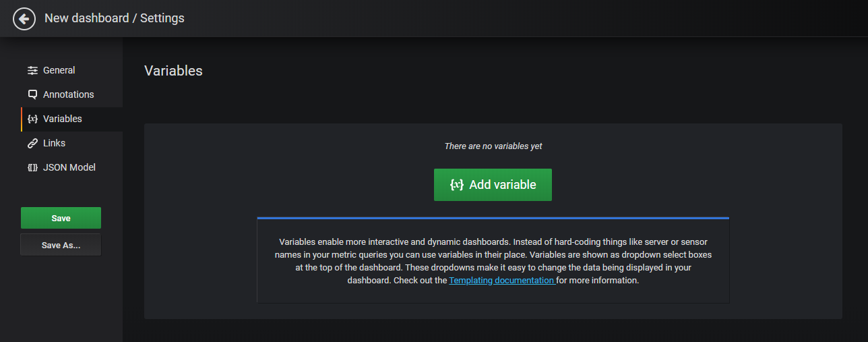Open the Templating documentation link
This screenshot has width=868, height=342.
tap(502, 280)
